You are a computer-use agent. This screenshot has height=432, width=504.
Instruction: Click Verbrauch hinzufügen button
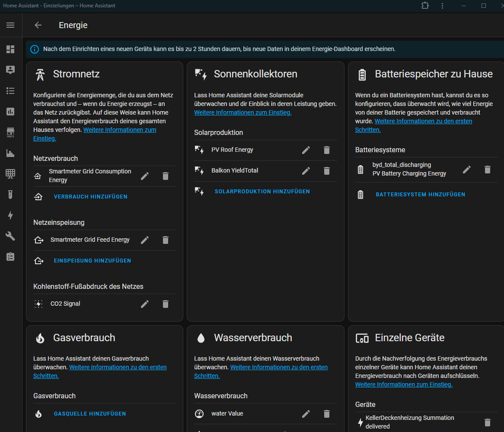[x=90, y=197]
